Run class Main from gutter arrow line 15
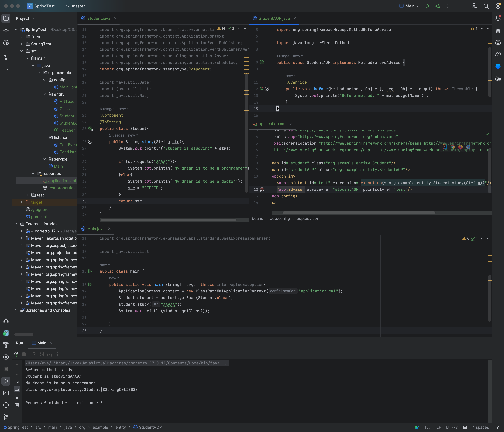The width and height of the screenshot is (504, 432). tap(90, 271)
